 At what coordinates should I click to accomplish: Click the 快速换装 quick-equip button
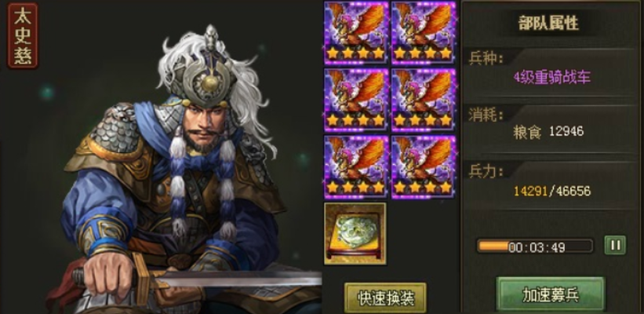pyautogui.click(x=385, y=297)
